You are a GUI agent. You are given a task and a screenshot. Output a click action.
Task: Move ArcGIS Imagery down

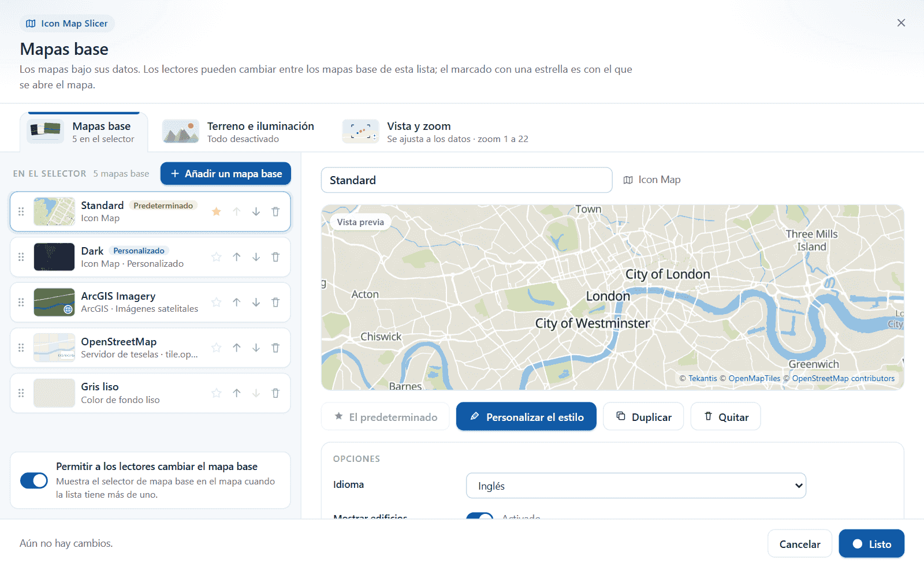(256, 302)
